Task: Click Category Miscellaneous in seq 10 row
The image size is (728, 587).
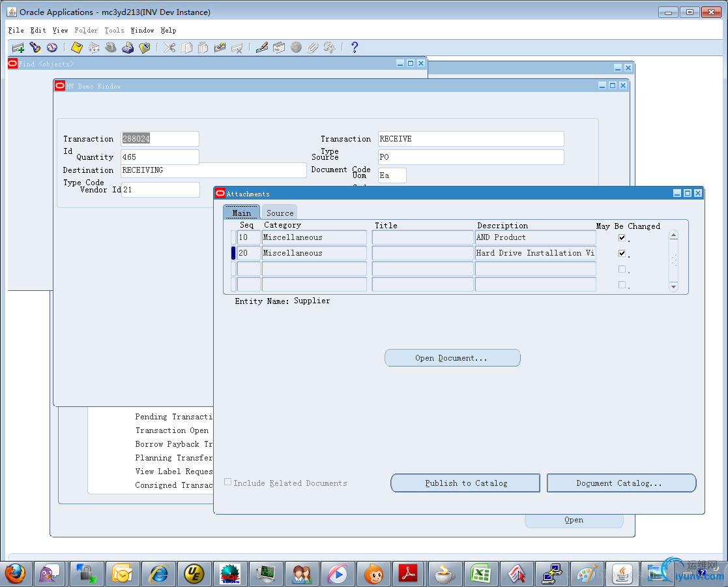Action: coord(314,237)
